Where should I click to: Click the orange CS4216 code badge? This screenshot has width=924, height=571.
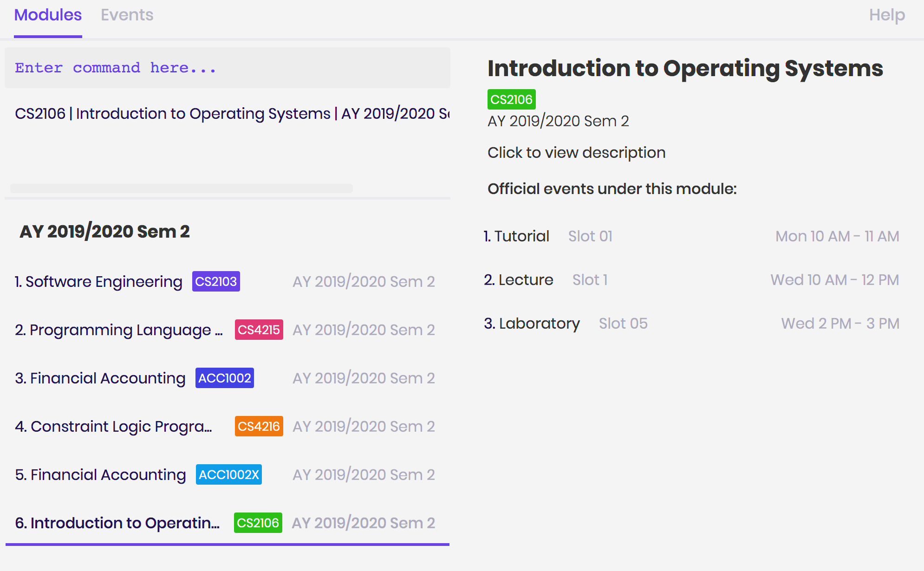pos(259,427)
